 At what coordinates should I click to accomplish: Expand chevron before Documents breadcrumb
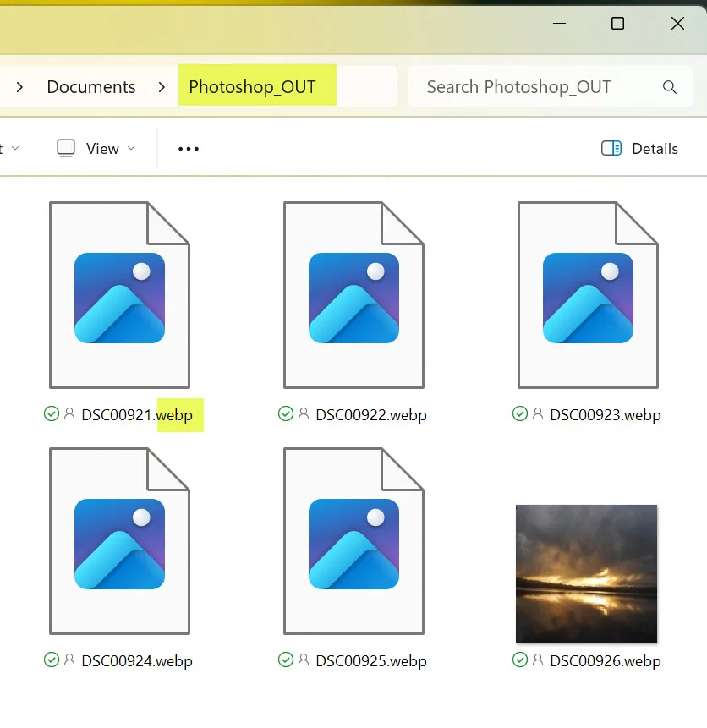pos(19,87)
